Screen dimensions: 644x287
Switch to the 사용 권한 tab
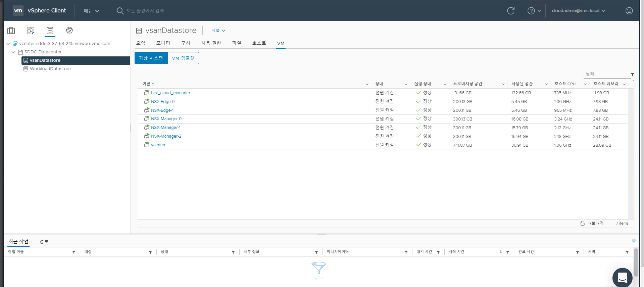(211, 43)
